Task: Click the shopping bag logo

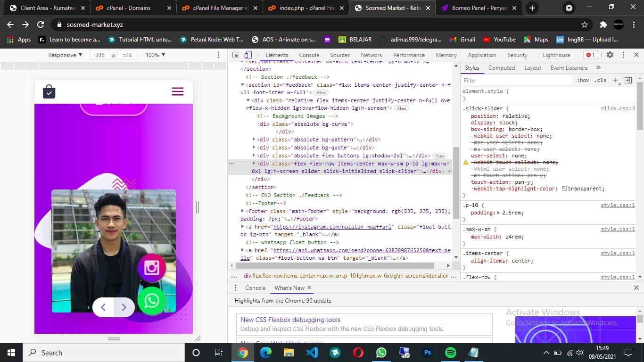Action: 49,91
